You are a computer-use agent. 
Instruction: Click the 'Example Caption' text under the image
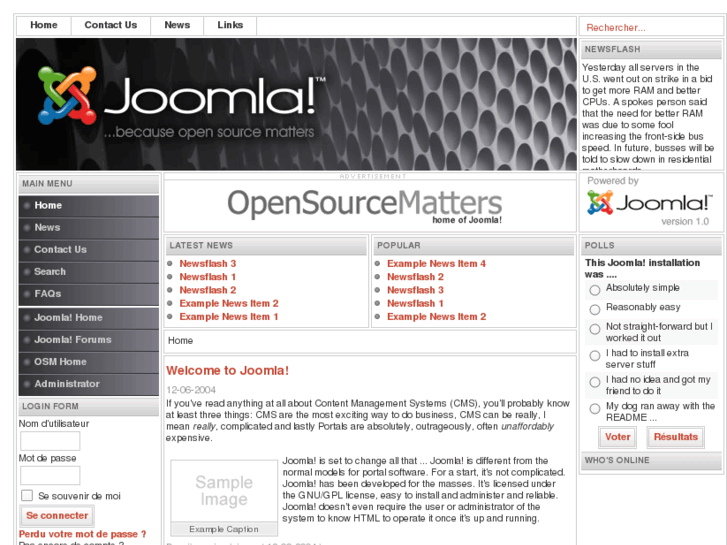click(224, 529)
